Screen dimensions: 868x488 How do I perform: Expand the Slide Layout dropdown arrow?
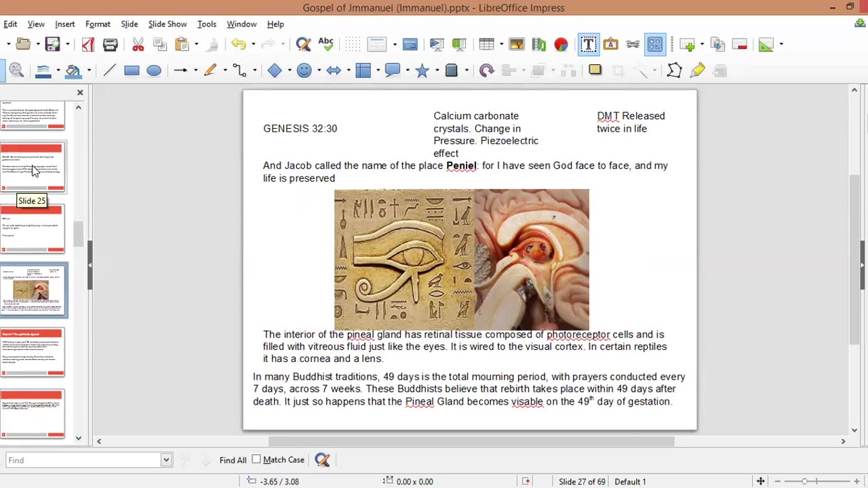click(x=781, y=45)
